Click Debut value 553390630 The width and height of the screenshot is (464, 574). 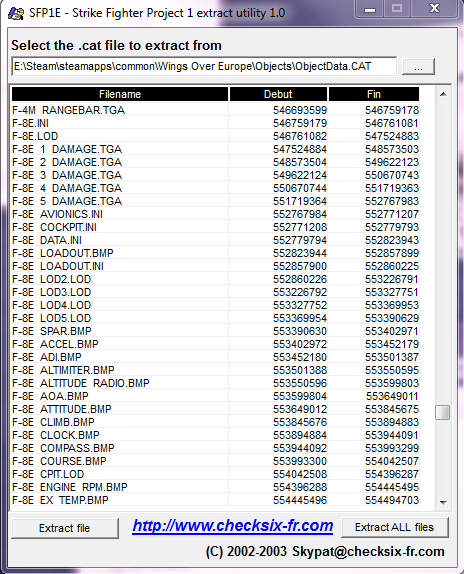pyautogui.click(x=300, y=331)
